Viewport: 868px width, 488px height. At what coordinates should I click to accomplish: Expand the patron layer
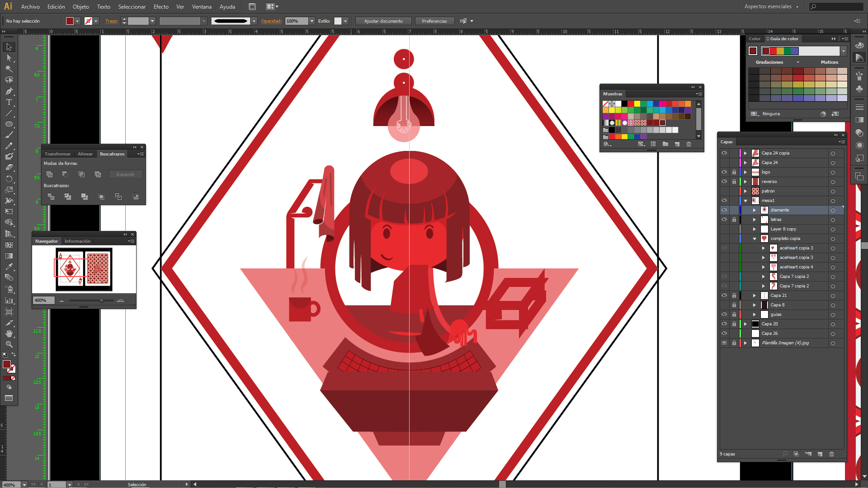pos(745,191)
